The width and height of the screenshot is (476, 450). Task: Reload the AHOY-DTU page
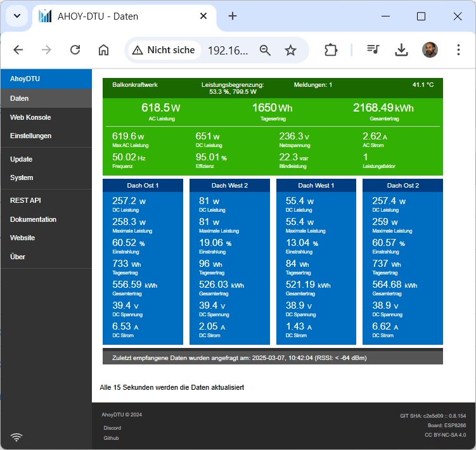coord(75,50)
